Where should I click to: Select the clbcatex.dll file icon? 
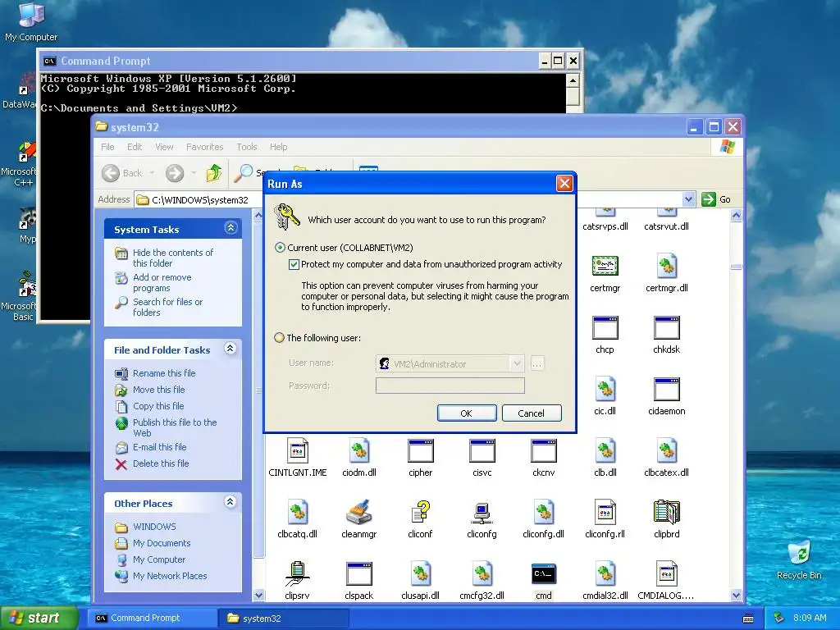666,451
